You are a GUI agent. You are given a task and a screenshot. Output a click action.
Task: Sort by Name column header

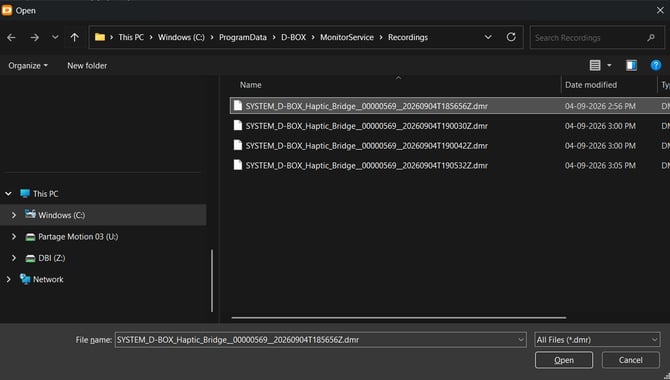pyautogui.click(x=250, y=85)
